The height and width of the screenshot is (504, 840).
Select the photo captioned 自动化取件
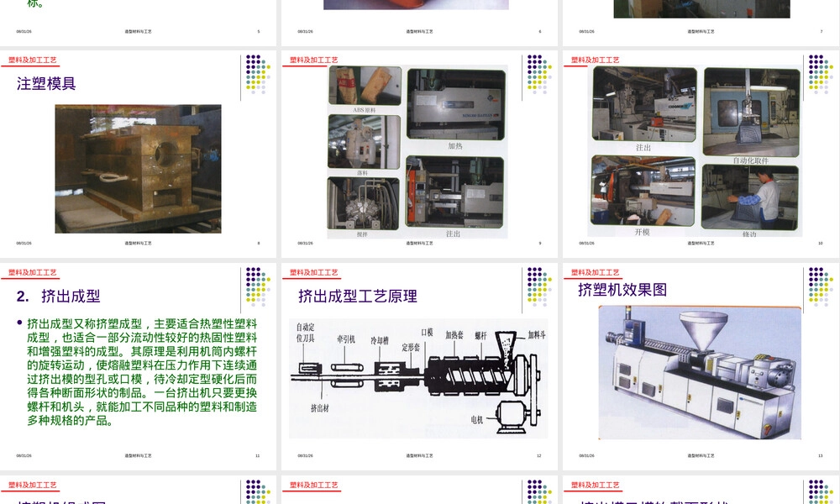[x=752, y=112]
